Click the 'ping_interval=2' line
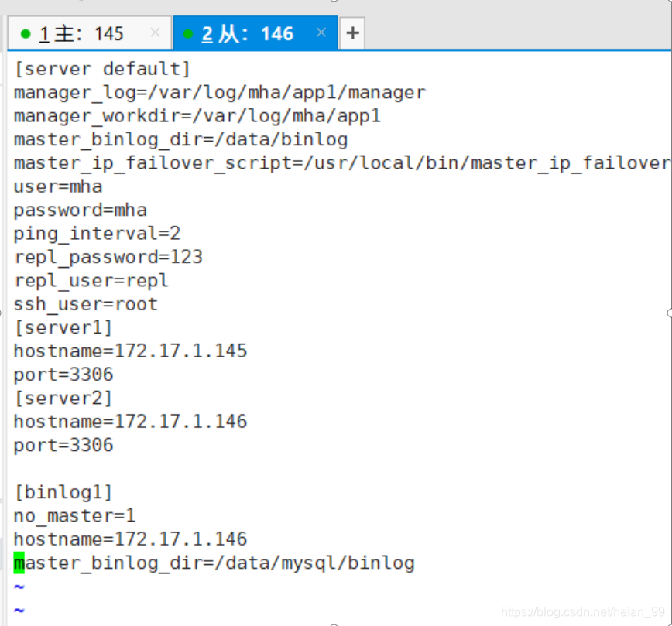This screenshot has width=672, height=626. tap(97, 234)
